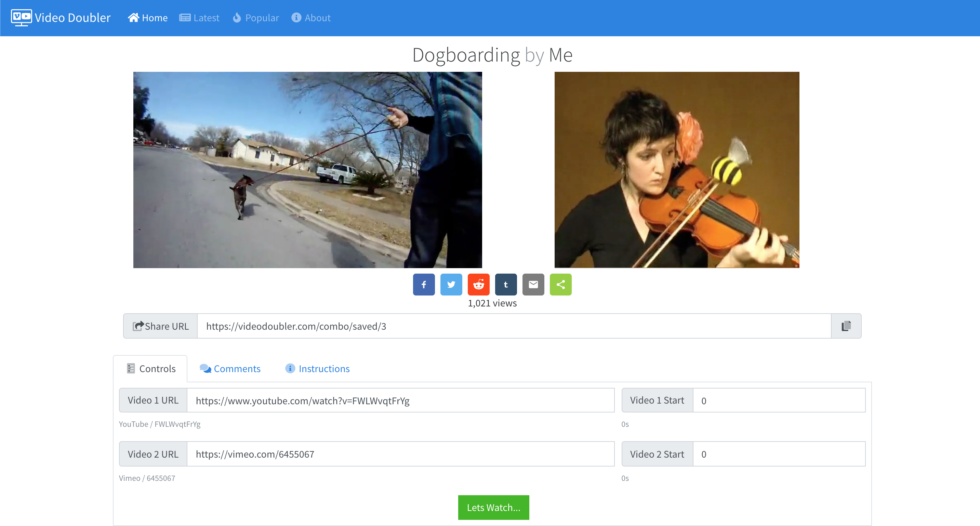Select the Controls tab
980x526 pixels.
pyautogui.click(x=151, y=368)
